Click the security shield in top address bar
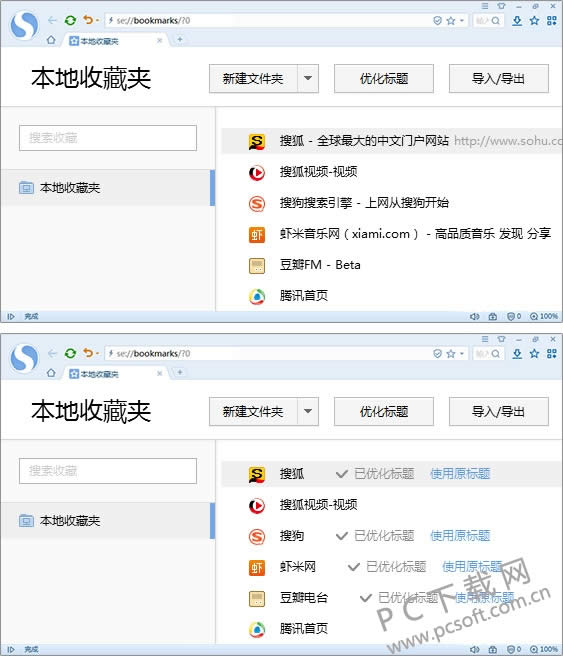Screen dimensions: 563x656 pyautogui.click(x=437, y=20)
